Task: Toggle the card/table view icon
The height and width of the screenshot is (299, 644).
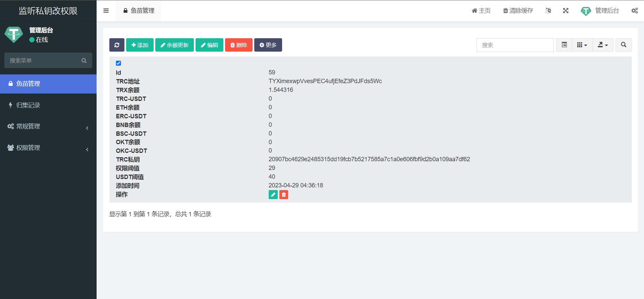Action: tap(564, 45)
